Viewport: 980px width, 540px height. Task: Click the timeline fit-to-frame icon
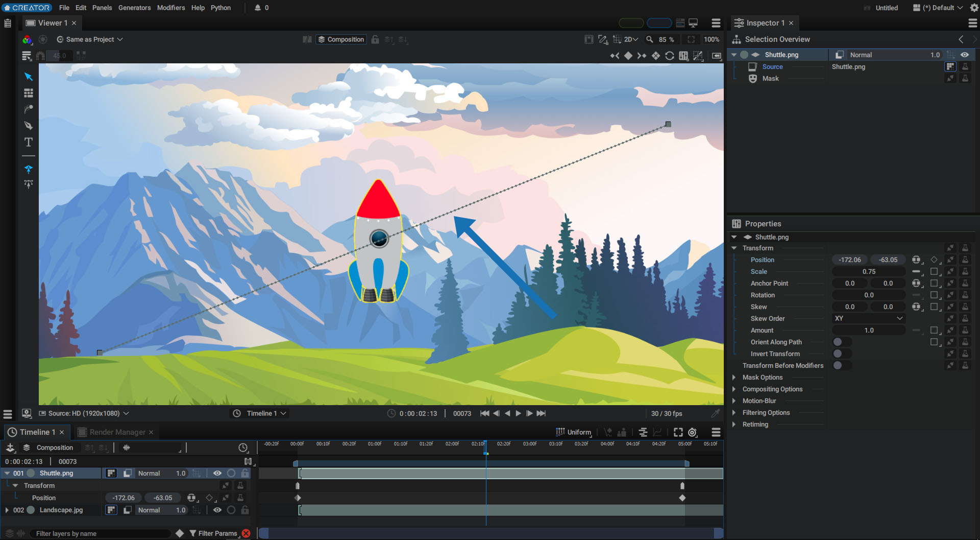click(678, 432)
